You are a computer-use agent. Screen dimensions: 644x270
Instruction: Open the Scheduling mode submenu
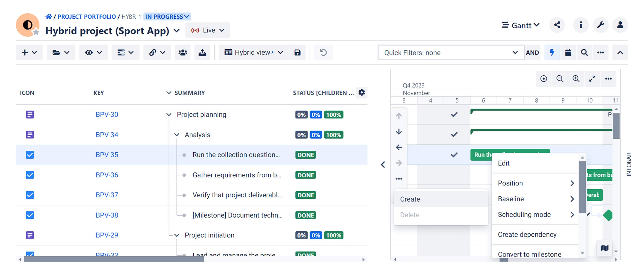coord(535,215)
